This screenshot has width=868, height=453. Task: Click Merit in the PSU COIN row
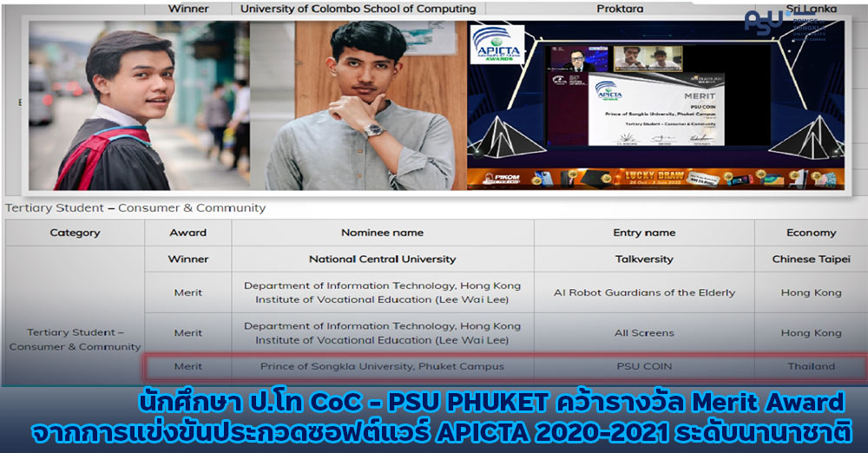188,366
